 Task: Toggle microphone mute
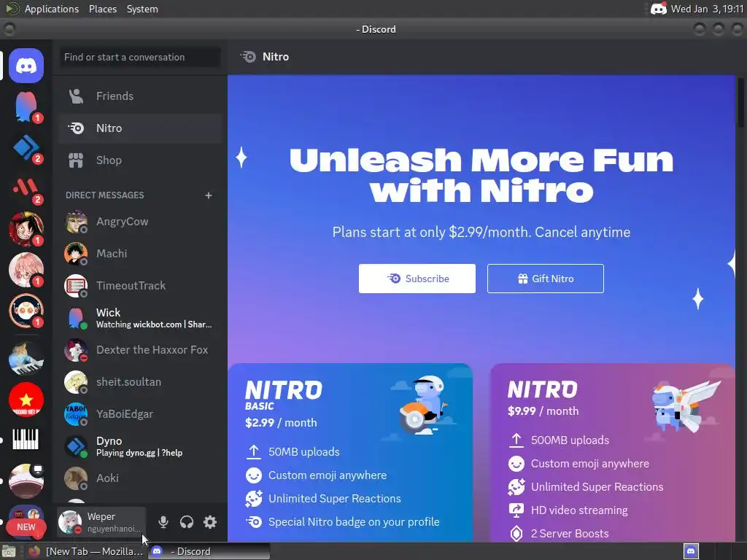pyautogui.click(x=163, y=522)
